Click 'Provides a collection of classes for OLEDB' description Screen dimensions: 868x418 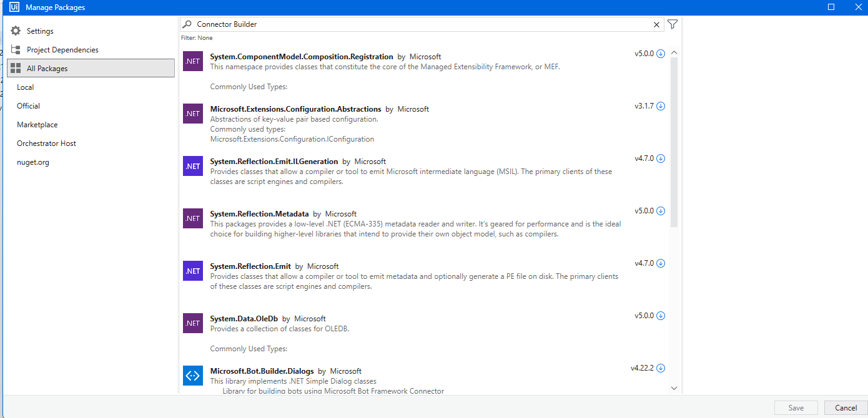point(280,329)
